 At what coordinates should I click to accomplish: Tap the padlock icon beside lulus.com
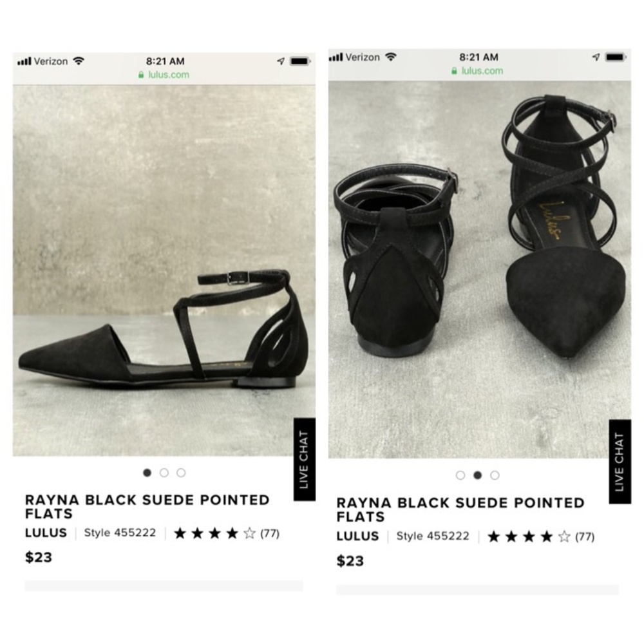(140, 75)
